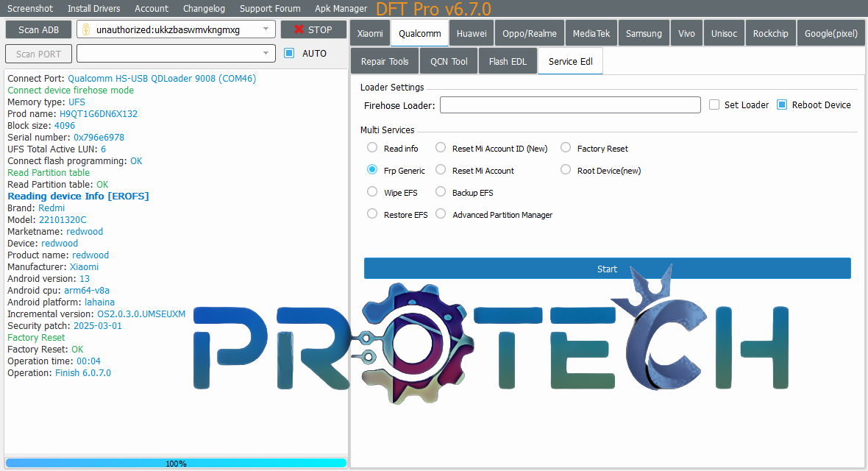Toggle the AUTO checkbox
The height and width of the screenshot is (471, 868).
tap(289, 53)
